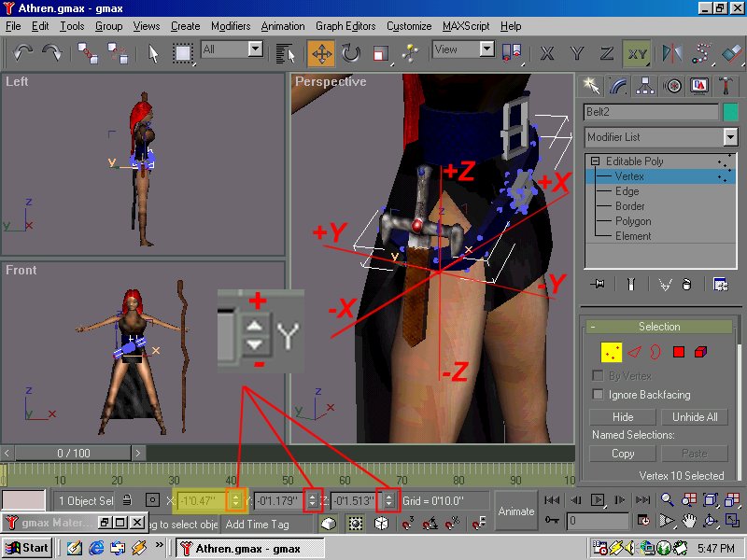Collapse the Selection rollout header
747x560 pixels.
click(x=659, y=327)
